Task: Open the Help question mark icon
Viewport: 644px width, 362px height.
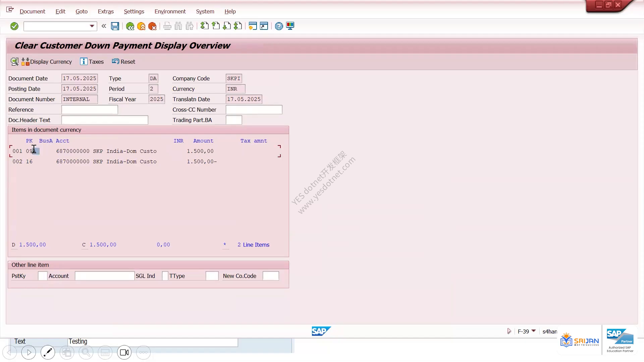Action: coord(279,26)
